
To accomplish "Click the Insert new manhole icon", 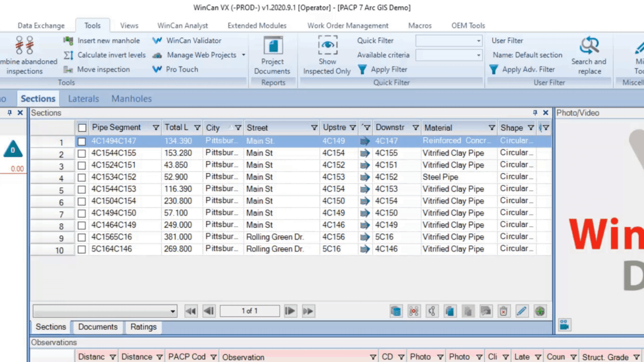I will [68, 40].
